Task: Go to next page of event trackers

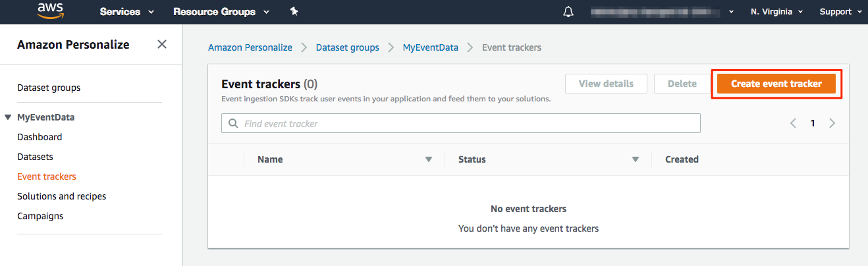Action: [832, 123]
